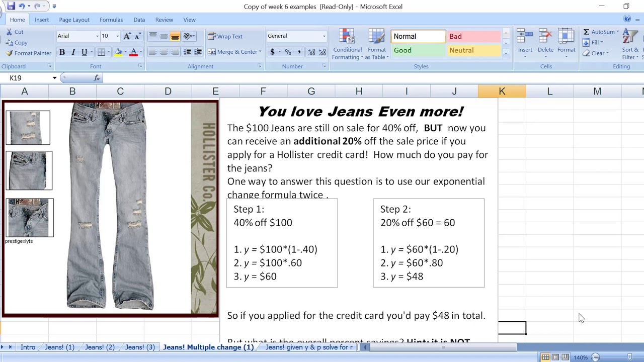Toggle Bold formatting

(x=62, y=52)
